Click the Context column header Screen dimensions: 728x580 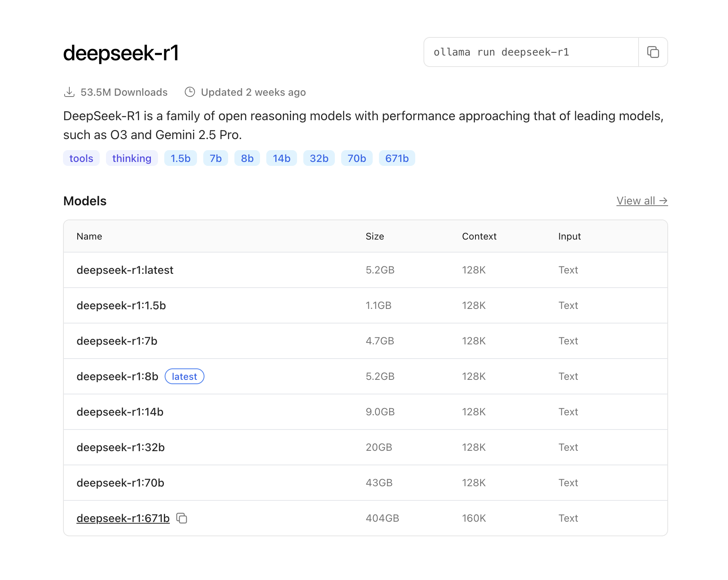point(479,236)
